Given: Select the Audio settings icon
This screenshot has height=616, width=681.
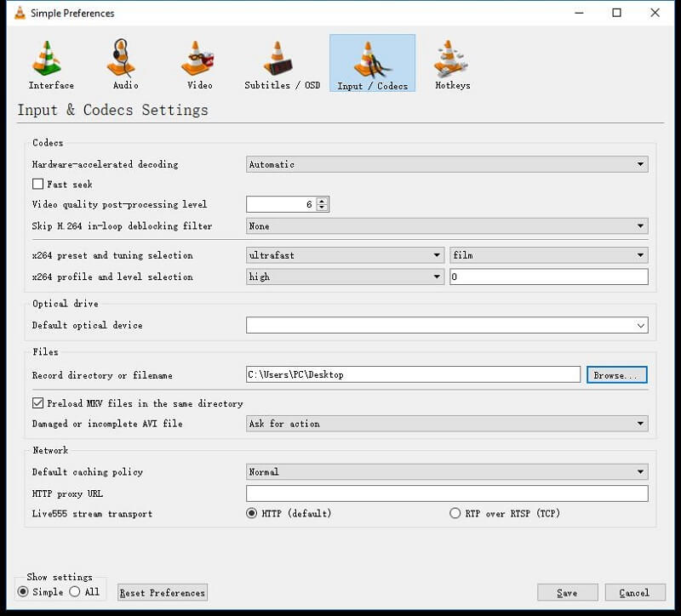Looking at the screenshot, I should (x=123, y=62).
